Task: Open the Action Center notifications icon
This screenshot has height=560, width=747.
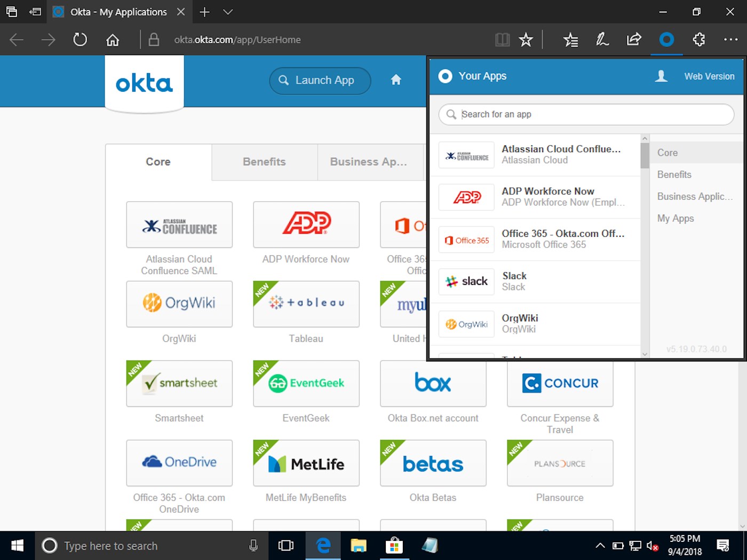Action: point(723,546)
